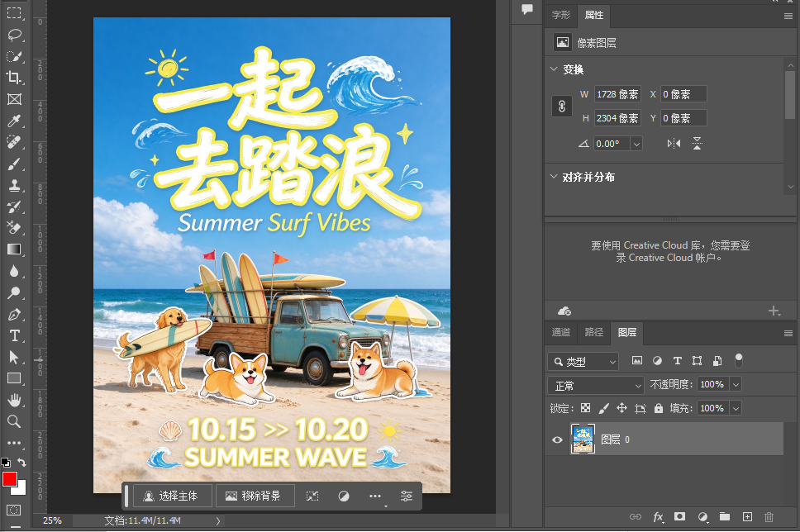
Task: Open the comments panel icon
Action: (x=527, y=9)
